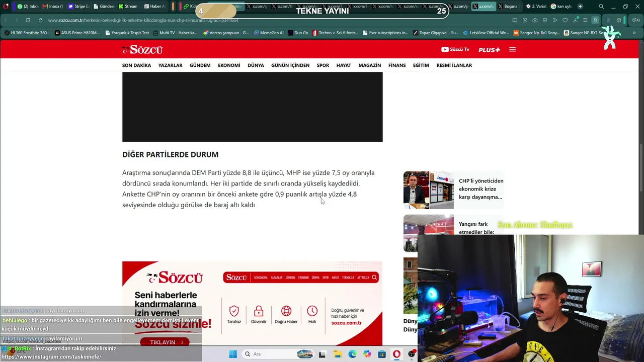Open the sozcu.com.tr link in the banner
The width and height of the screenshot is (644, 362).
(346, 323)
